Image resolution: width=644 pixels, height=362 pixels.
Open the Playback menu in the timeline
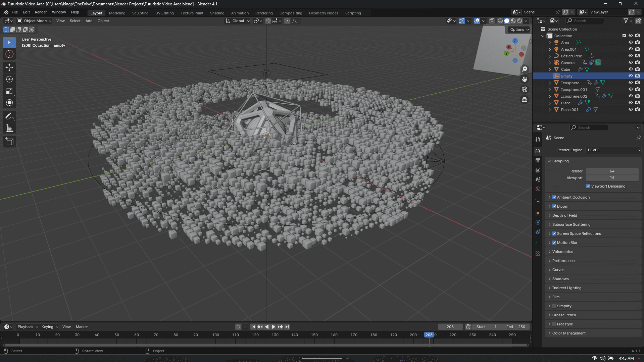tap(28, 327)
